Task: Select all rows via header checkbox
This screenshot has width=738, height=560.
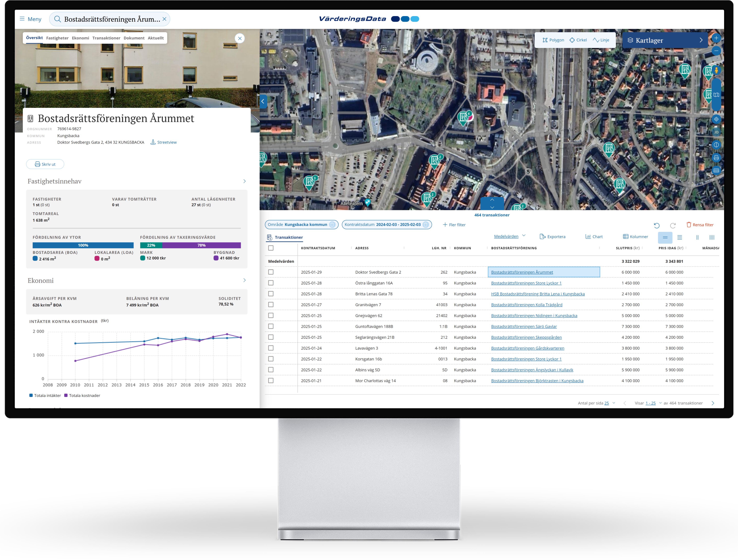Action: point(271,248)
